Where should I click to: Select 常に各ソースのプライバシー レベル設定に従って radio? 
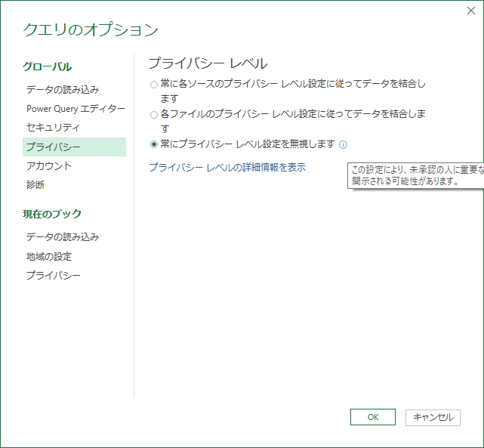coord(154,85)
